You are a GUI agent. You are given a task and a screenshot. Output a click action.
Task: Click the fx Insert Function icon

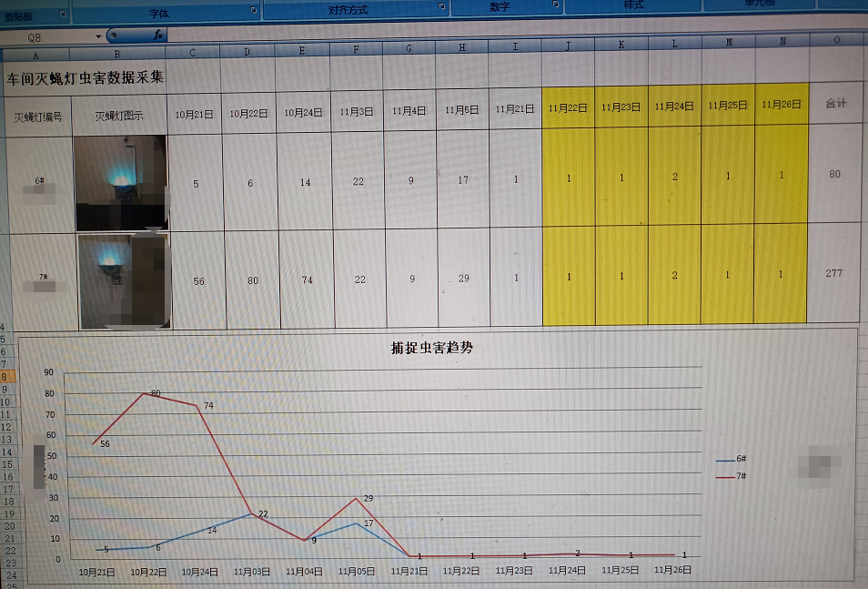click(x=157, y=36)
